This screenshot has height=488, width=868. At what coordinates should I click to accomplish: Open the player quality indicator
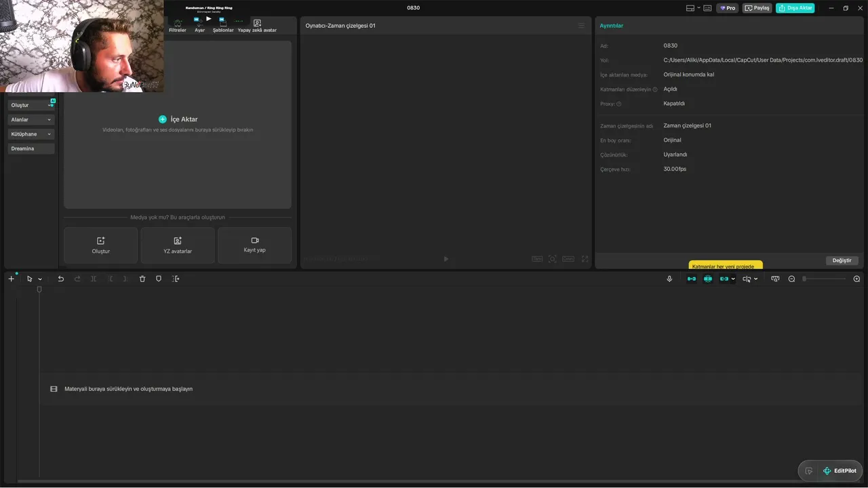point(537,259)
